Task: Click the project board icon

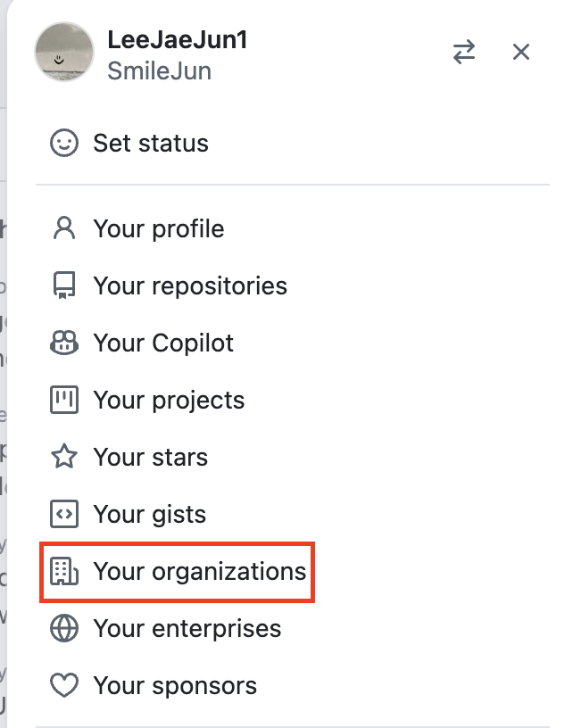Action: [x=64, y=401]
